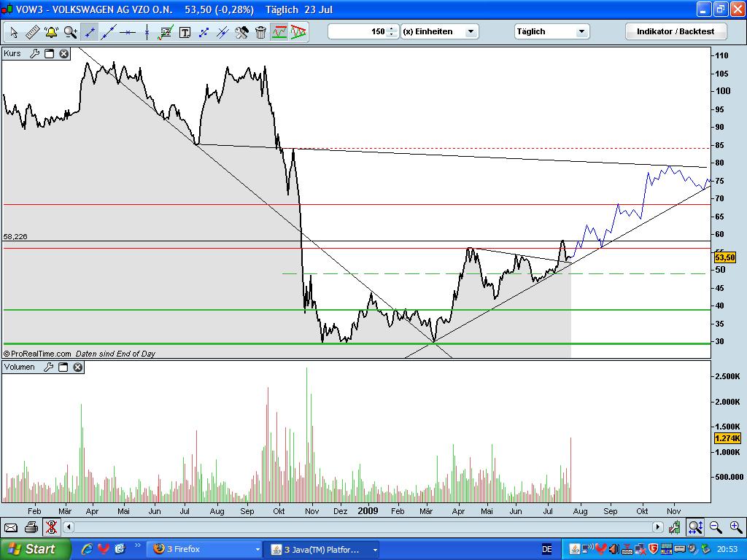Image resolution: width=747 pixels, height=560 pixels.
Task: Click the Trash icon to delete drawings
Action: coord(260,31)
